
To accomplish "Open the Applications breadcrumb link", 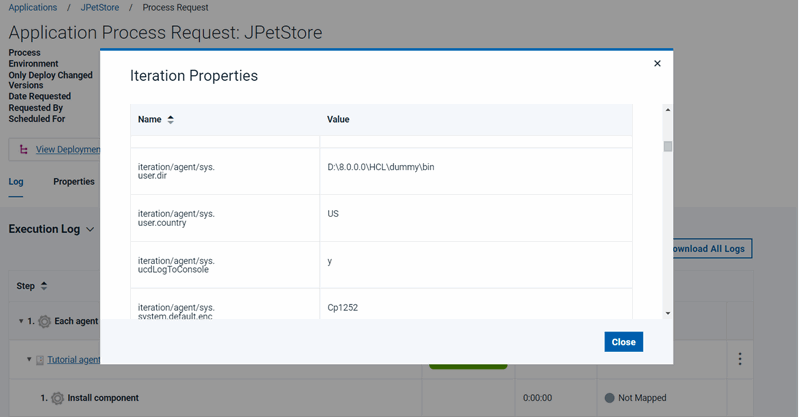I will [32, 7].
